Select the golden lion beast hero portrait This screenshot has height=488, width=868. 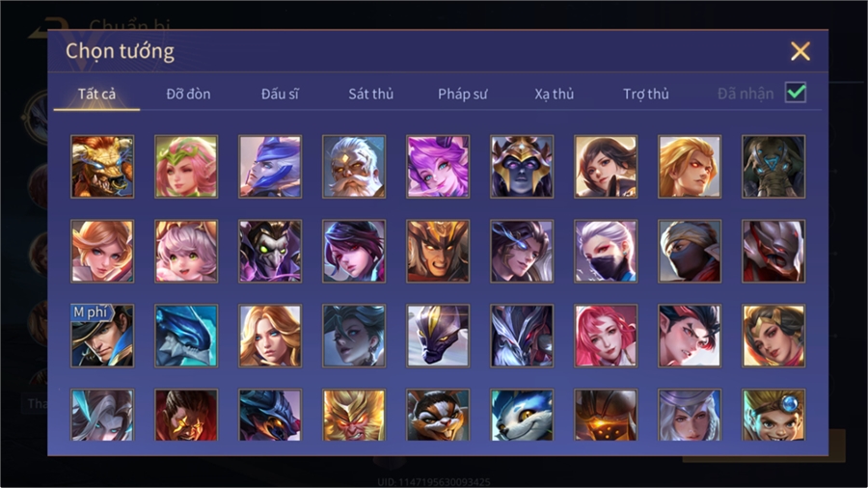[102, 167]
